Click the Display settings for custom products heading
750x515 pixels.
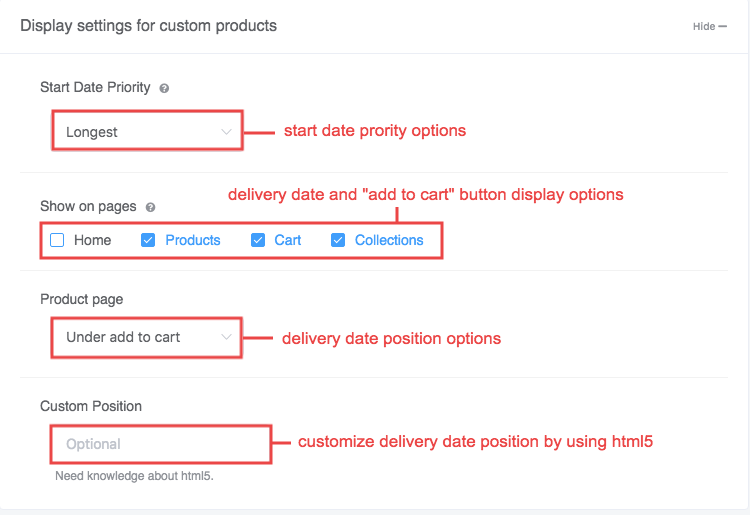148,25
